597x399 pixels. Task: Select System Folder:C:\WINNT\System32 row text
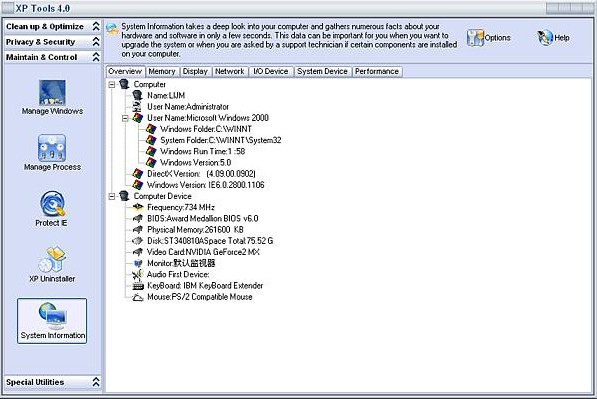[221, 140]
